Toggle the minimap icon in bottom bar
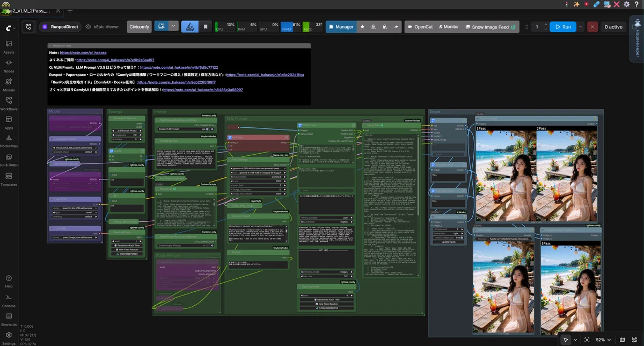The image size is (644, 346). pos(622,340)
